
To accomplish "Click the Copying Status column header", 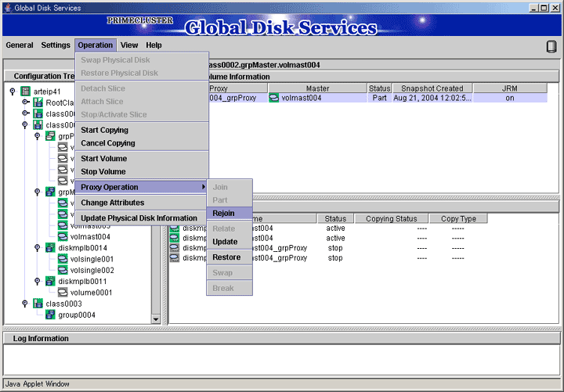I will [392, 218].
